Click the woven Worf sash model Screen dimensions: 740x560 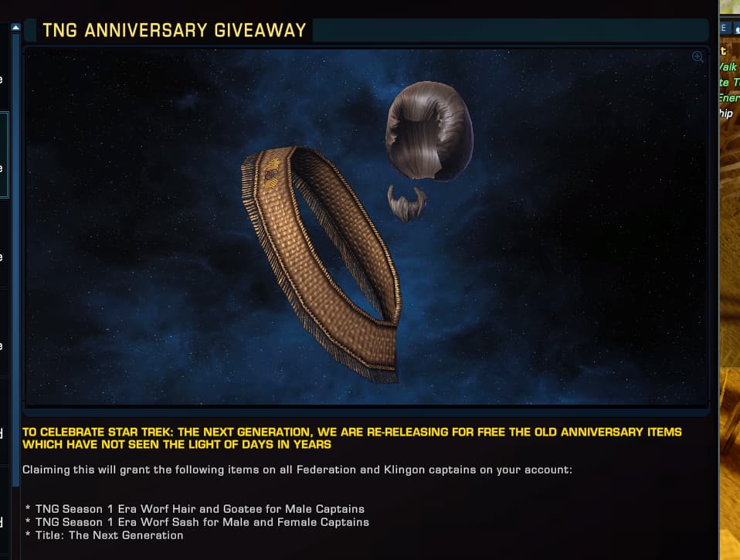coord(321,263)
